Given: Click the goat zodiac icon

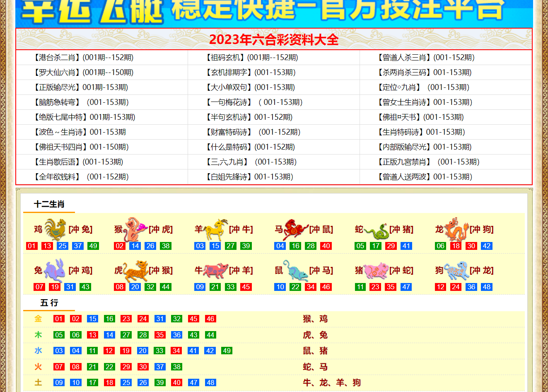Looking at the screenshot, I should (215, 230).
